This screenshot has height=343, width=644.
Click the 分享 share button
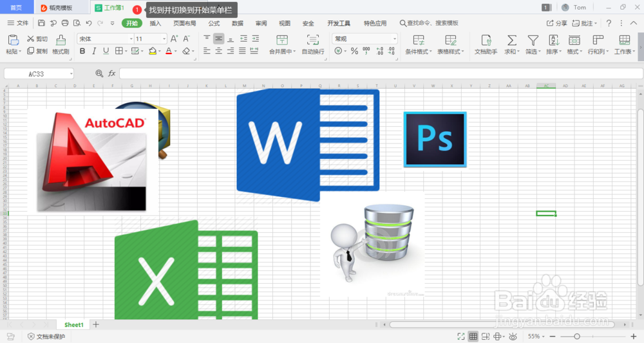click(556, 23)
